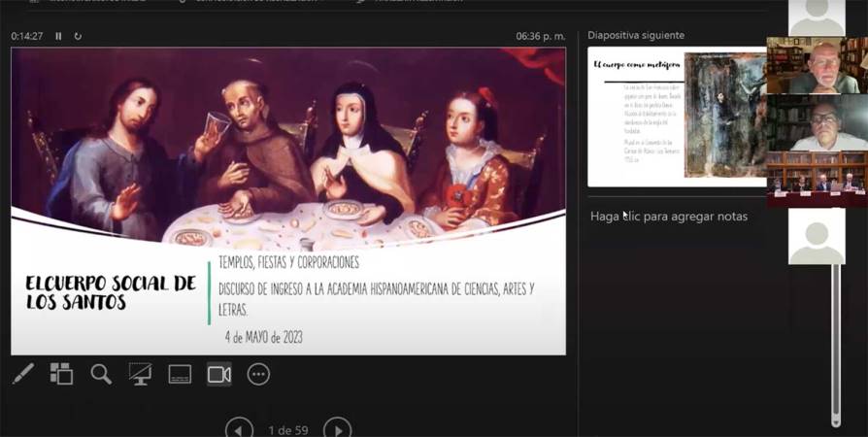The image size is (868, 437).
Task: Click the notes field 'Haga clic para agregar notas'
Action: [669, 217]
